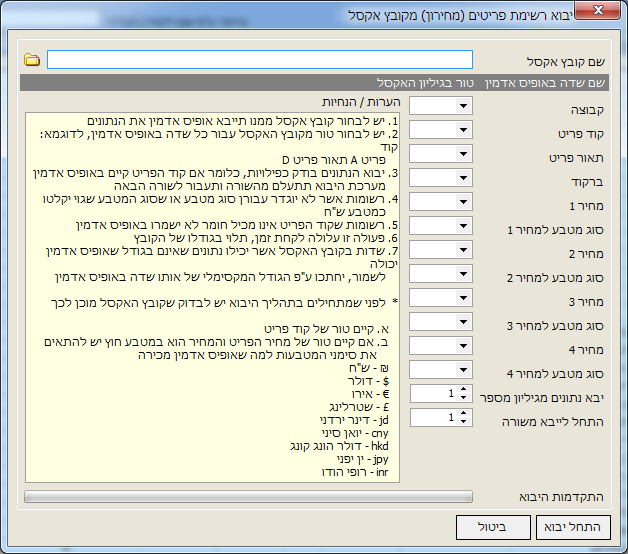Open the ברקוד column dropdown
Image resolution: width=628 pixels, height=554 pixels.
tap(463, 178)
